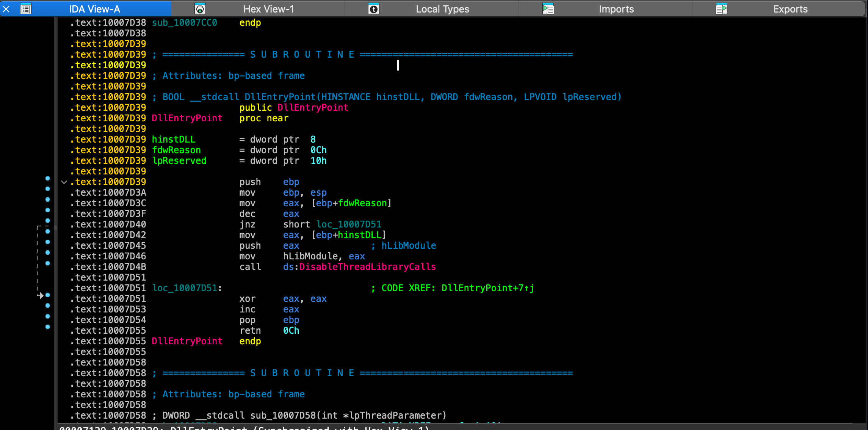Open the Imports tab
This screenshot has height=430, width=868.
(616, 9)
